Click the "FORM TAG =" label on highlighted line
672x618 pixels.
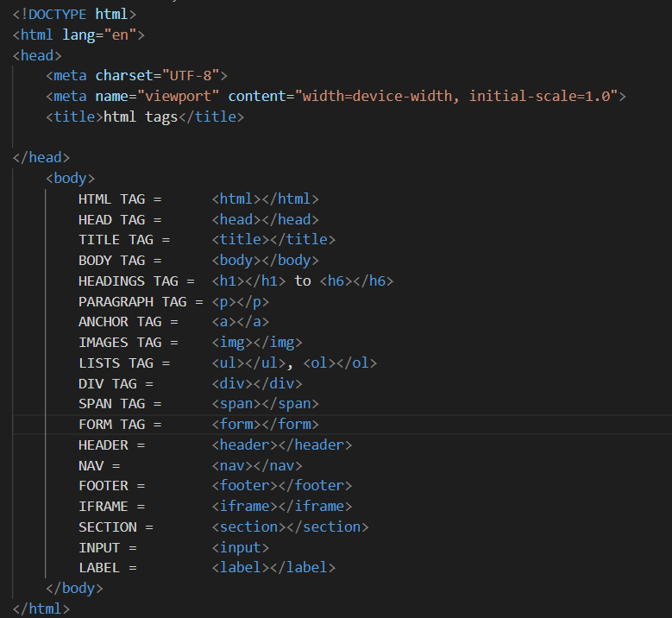tap(120, 424)
